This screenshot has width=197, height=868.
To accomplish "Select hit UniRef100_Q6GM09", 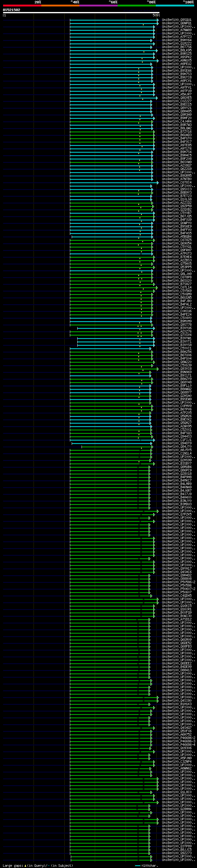I will point(177,640).
